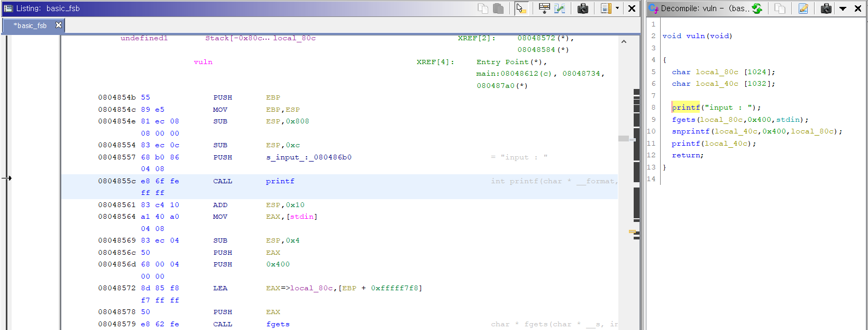868x330 pixels.
Task: Select the CALL fgets instruction operand
Action: tap(278, 324)
